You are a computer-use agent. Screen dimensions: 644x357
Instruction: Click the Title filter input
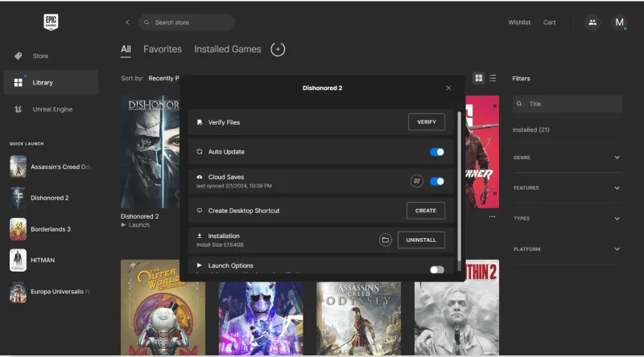[x=568, y=104]
